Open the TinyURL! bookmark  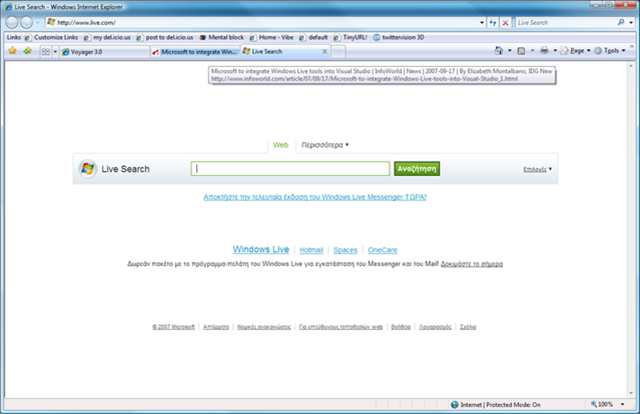(350, 37)
